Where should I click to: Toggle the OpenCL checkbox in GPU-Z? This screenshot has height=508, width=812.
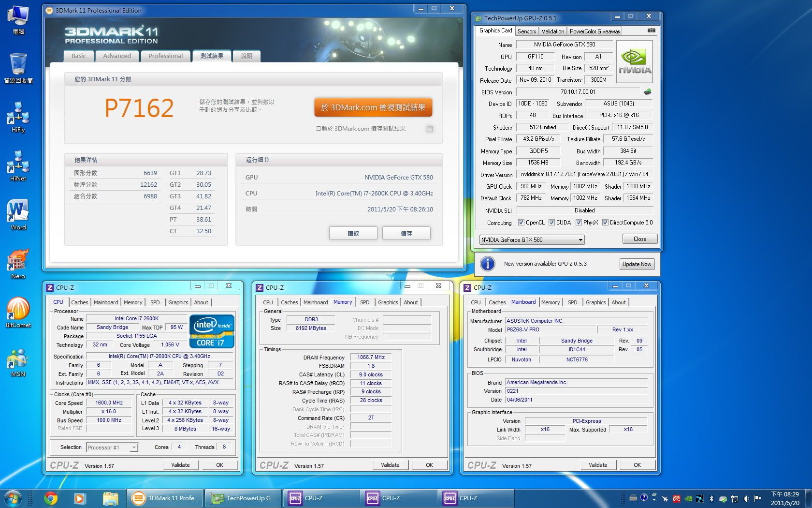pyautogui.click(x=521, y=223)
